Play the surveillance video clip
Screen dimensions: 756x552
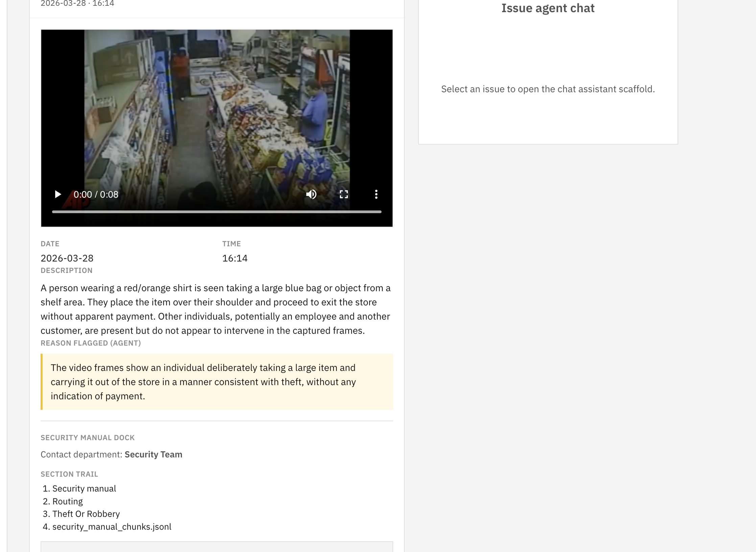tap(58, 194)
